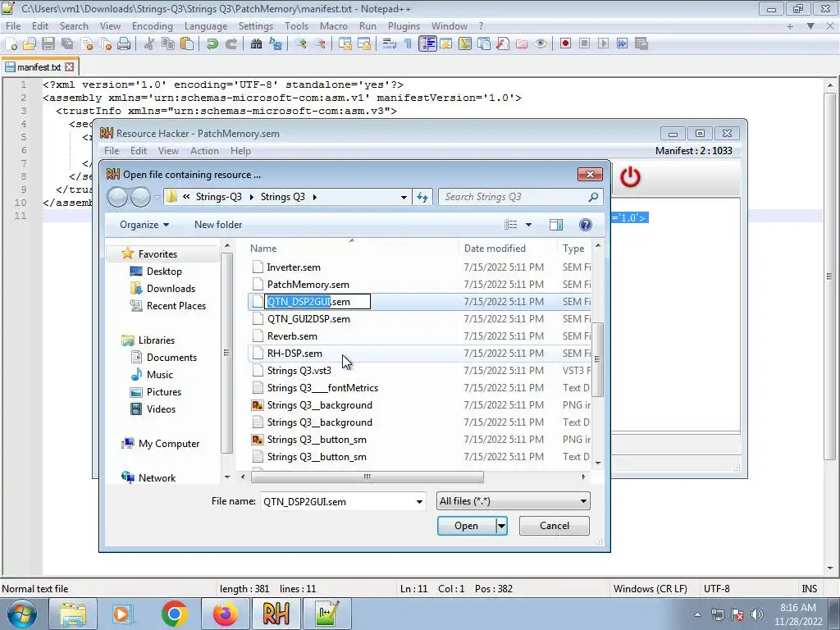Click the blue Help question mark icon
The height and width of the screenshot is (630, 840).
point(586,225)
